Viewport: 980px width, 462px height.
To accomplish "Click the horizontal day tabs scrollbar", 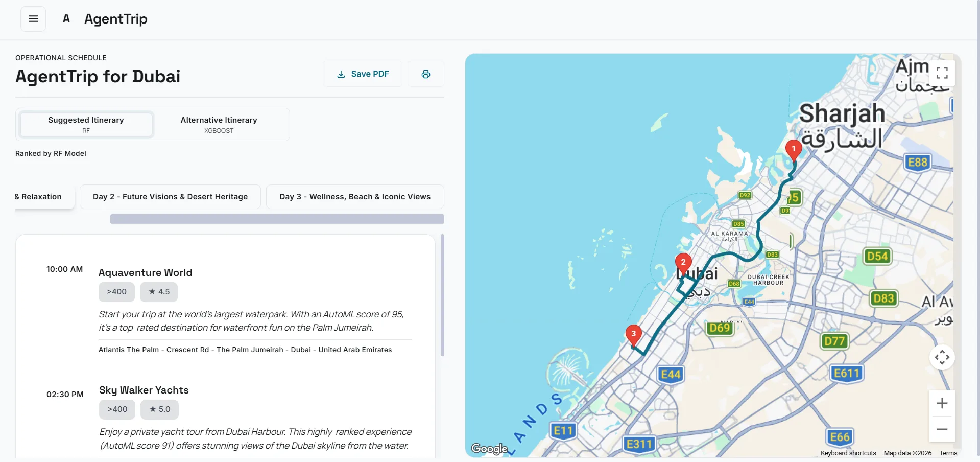I will pyautogui.click(x=277, y=219).
